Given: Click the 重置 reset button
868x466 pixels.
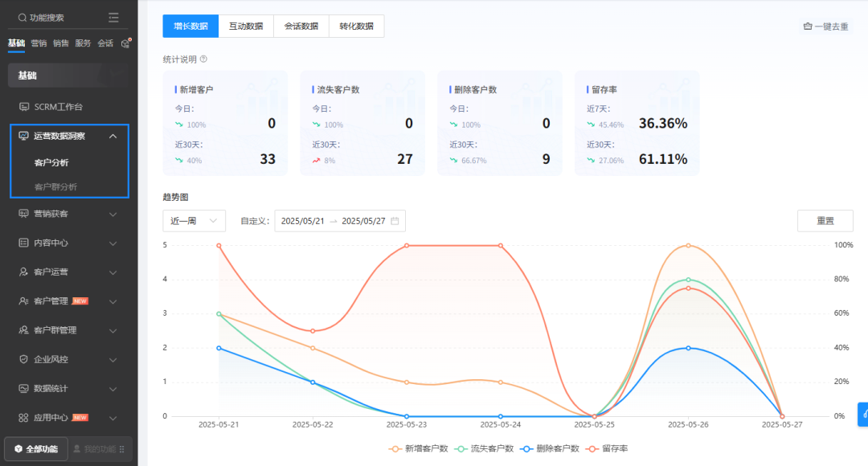Looking at the screenshot, I should click(x=825, y=221).
